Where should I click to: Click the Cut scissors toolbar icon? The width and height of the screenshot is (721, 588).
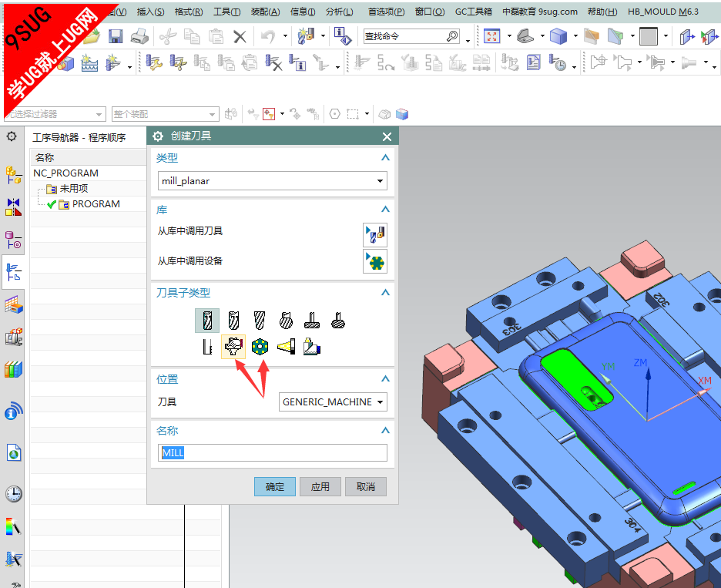[x=168, y=36]
